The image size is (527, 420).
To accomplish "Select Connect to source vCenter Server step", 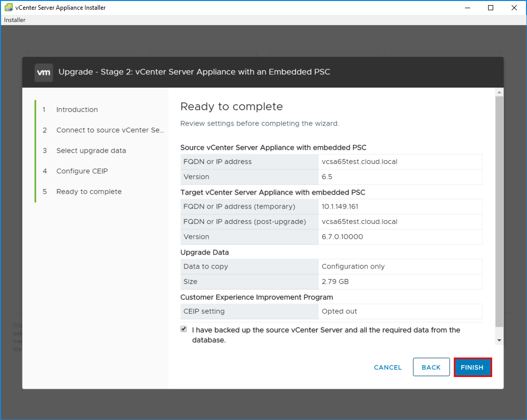I will point(110,130).
